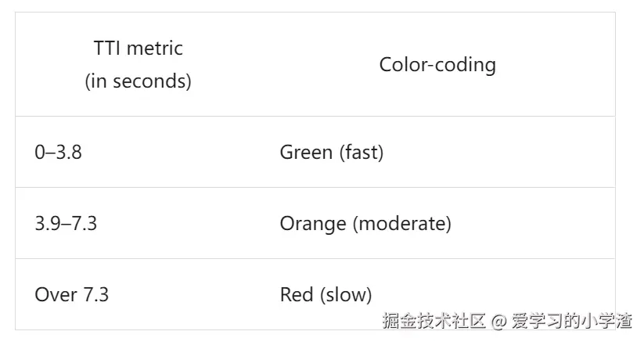The height and width of the screenshot is (342, 644).
Task: Click the word "Red" in the table
Action: click(x=296, y=295)
